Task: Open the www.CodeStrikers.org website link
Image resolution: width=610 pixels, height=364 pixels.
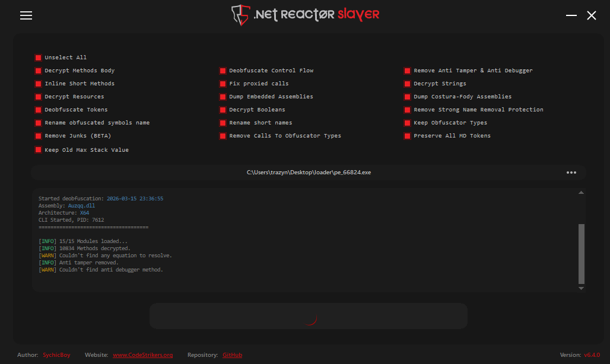Action: click(x=142, y=355)
